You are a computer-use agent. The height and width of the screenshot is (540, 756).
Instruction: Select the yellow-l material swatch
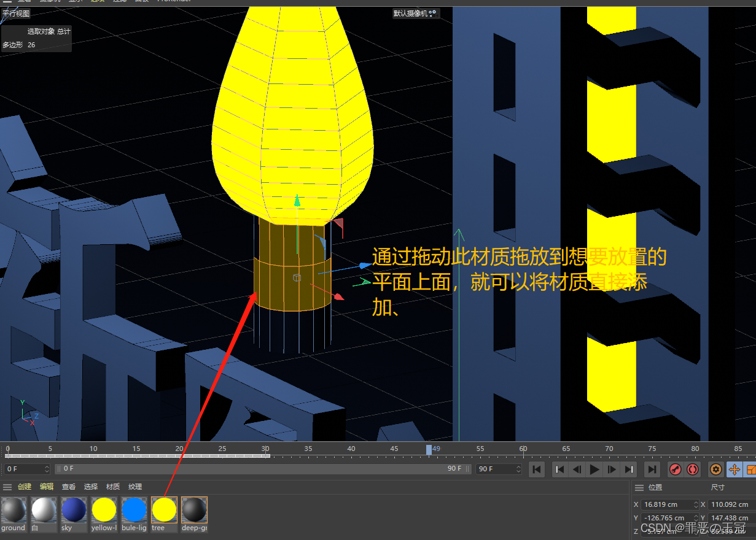tap(104, 510)
